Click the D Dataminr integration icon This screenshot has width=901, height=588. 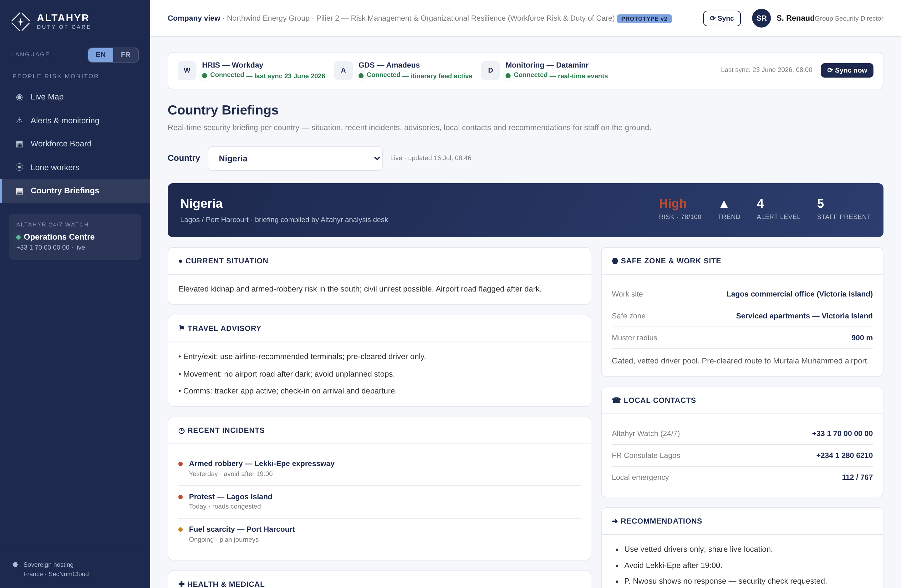click(x=490, y=70)
